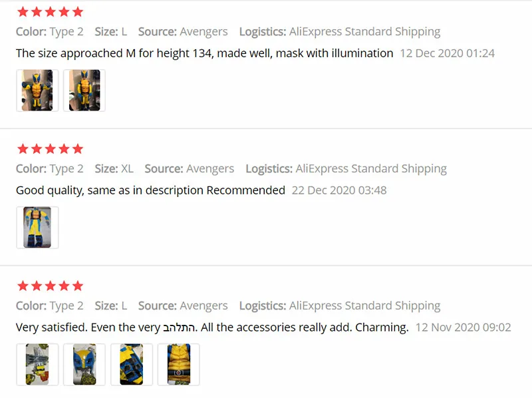Open first Wolverine photo in 12 Dec review
The width and height of the screenshot is (532, 398).
(37, 91)
